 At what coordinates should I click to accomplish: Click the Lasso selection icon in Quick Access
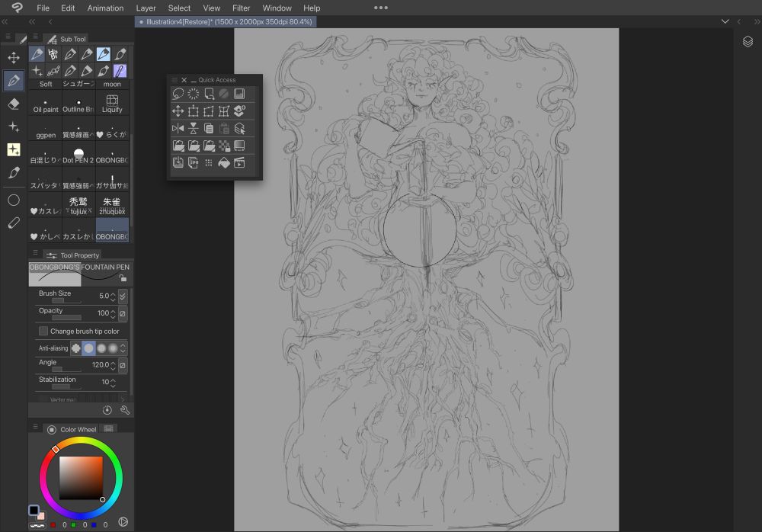(178, 94)
